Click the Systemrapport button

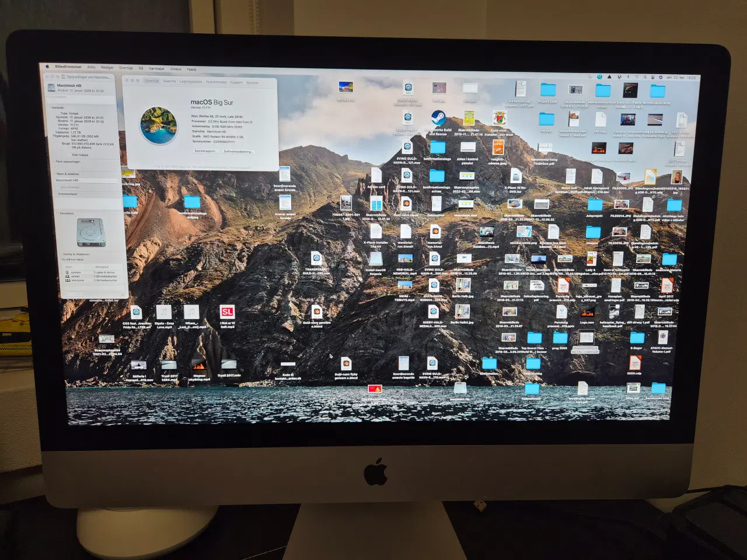205,150
